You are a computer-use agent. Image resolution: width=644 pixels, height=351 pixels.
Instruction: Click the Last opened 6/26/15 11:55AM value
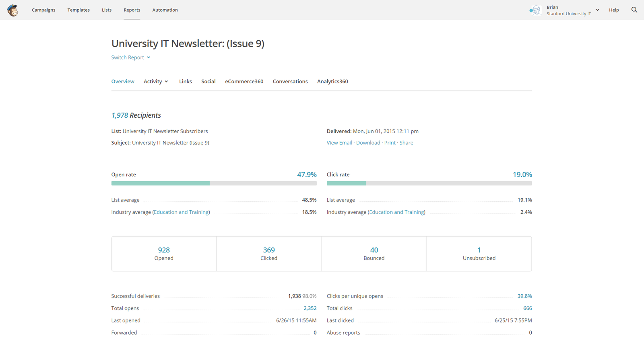[x=296, y=320]
